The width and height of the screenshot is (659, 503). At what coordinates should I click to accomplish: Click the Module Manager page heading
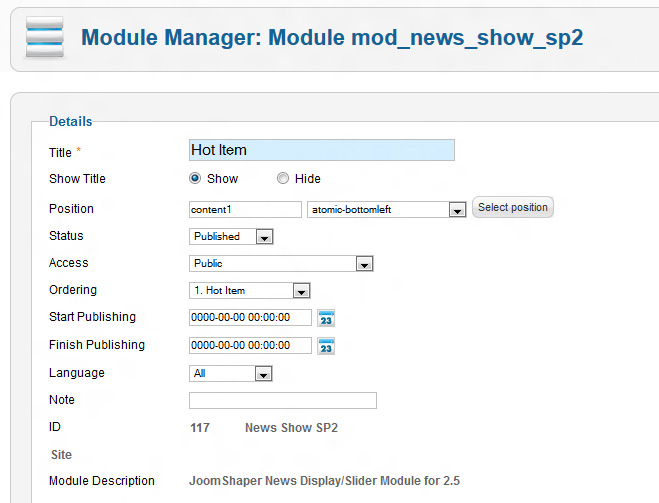(331, 38)
